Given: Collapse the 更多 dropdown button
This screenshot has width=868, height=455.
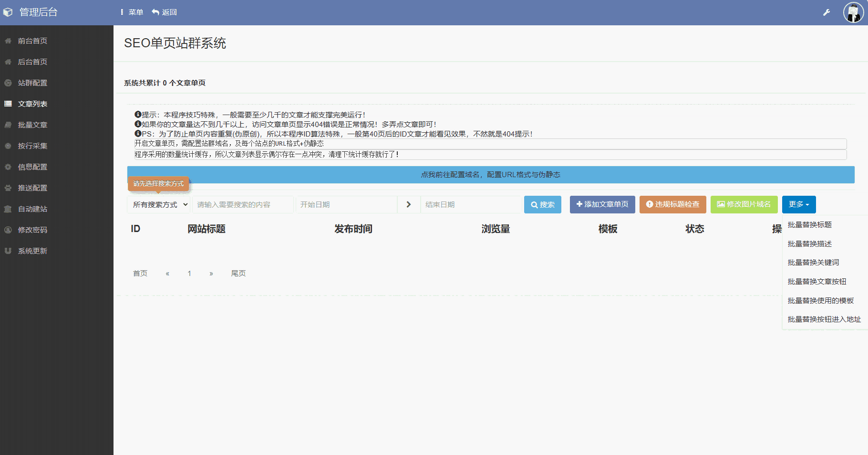Looking at the screenshot, I should [798, 204].
